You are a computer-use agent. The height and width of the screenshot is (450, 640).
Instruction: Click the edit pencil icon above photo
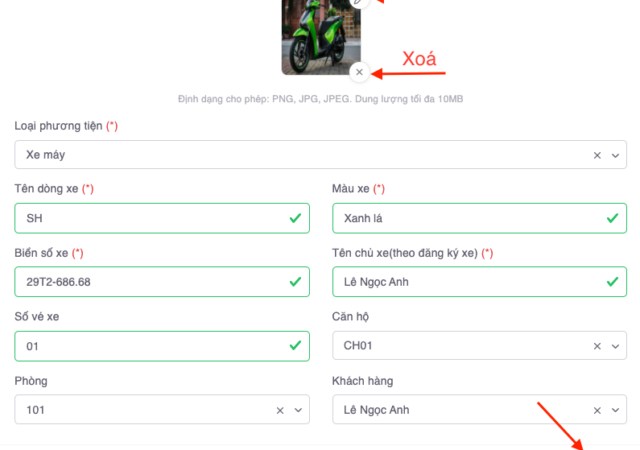pos(360,2)
